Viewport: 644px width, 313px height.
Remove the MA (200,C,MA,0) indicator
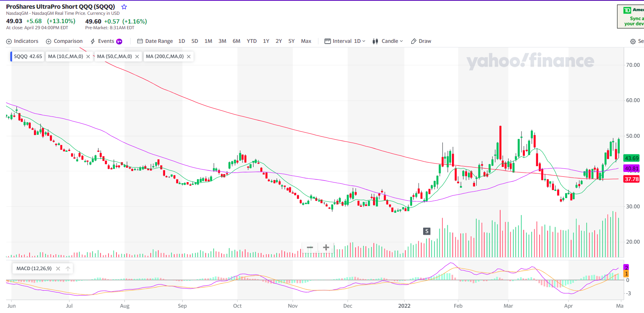pyautogui.click(x=189, y=57)
